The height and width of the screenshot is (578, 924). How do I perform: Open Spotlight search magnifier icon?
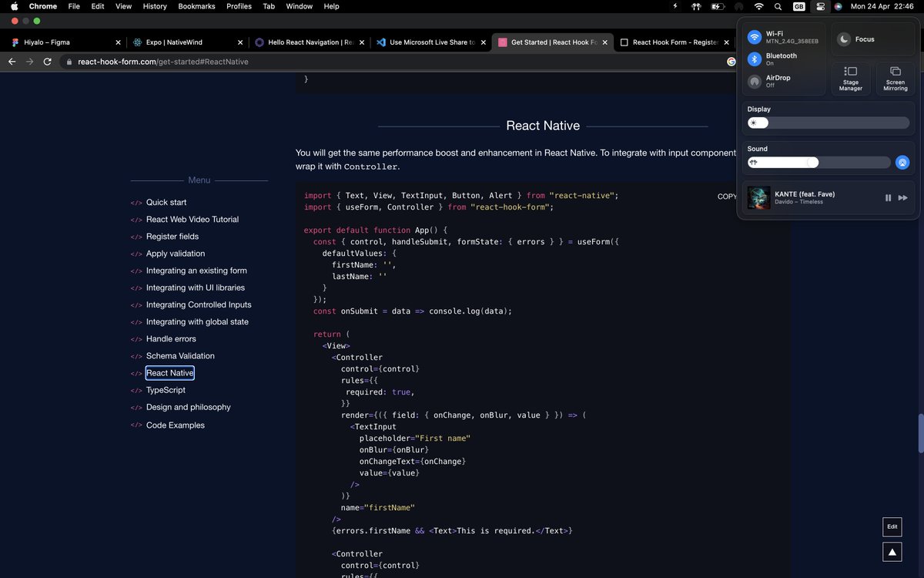click(778, 6)
